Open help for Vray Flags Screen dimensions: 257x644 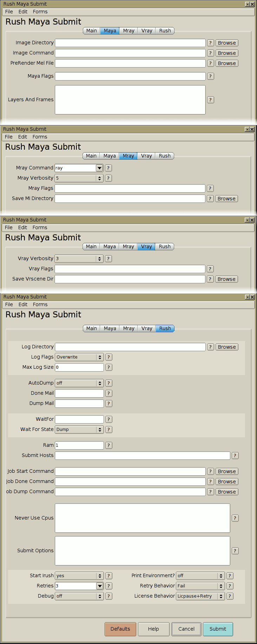[210, 269]
